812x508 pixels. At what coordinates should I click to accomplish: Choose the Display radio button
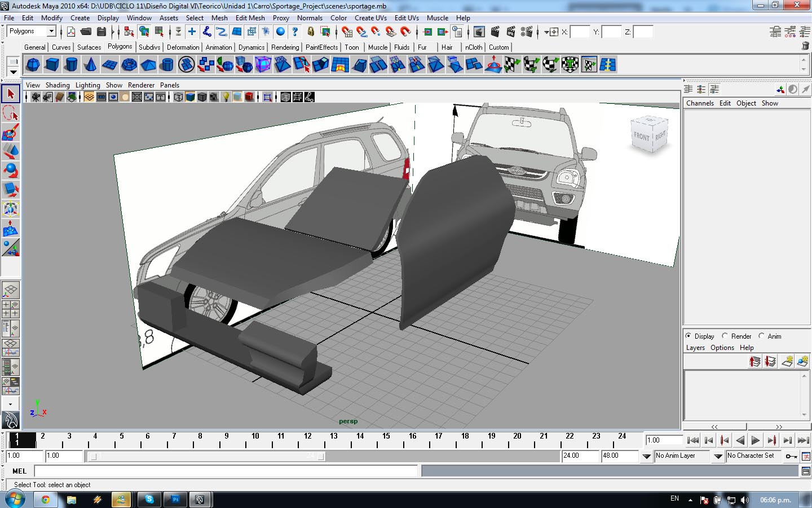coord(689,336)
